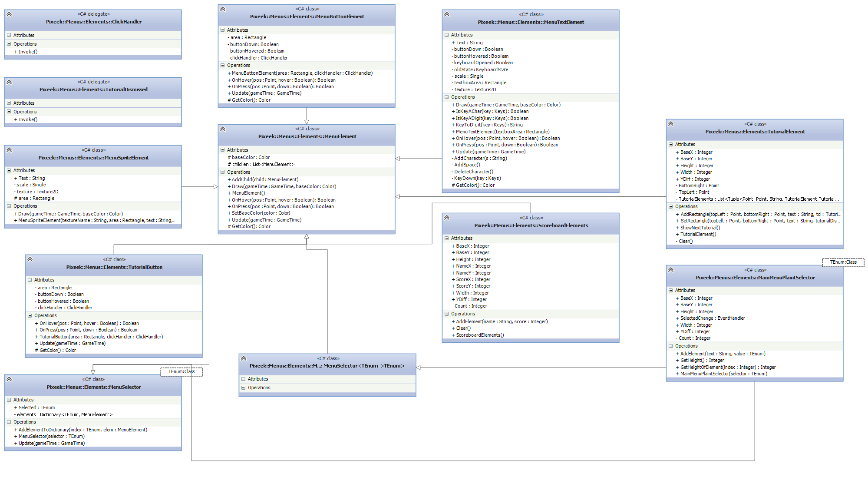868x477 pixels.
Task: Expand Attributes of MenuSelector<TEnum->TEnum> class
Action: coord(244,379)
